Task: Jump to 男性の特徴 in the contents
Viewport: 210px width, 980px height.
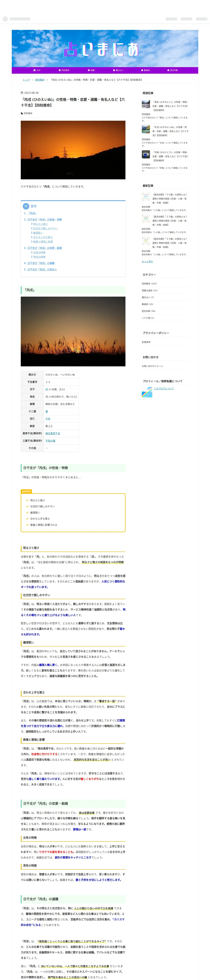Action: click(39, 257)
